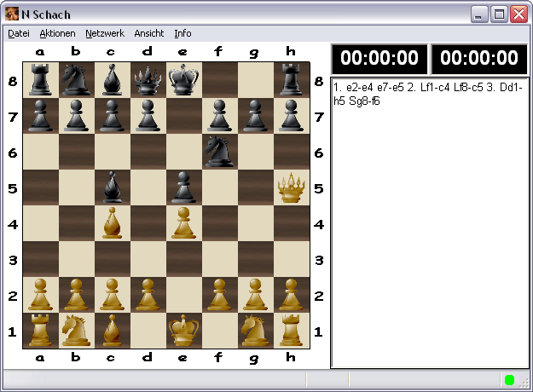Open the Info menu
Viewport: 533px width, 392px height.
pos(182,33)
